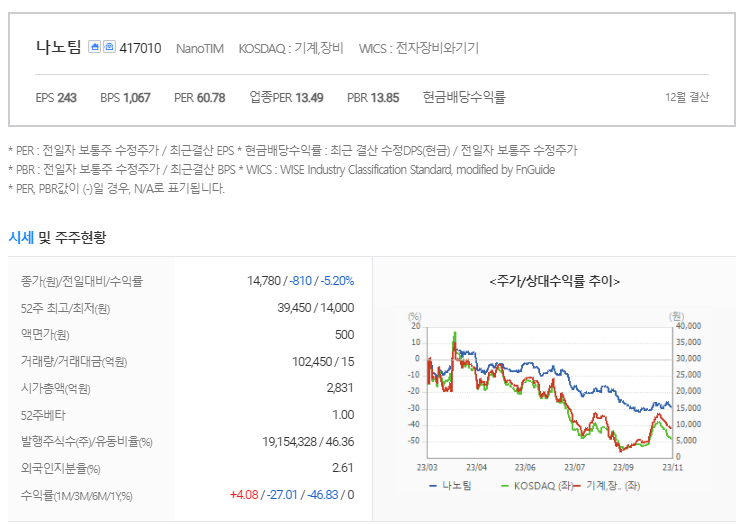Click the 12월 결산 text
Screen dimensions: 744x524
point(687,97)
